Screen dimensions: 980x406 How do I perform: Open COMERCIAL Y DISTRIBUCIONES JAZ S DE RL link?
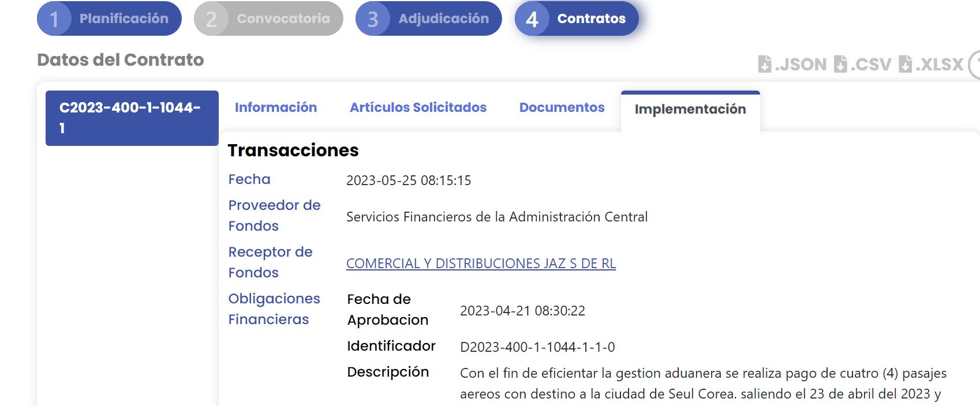pos(481,264)
